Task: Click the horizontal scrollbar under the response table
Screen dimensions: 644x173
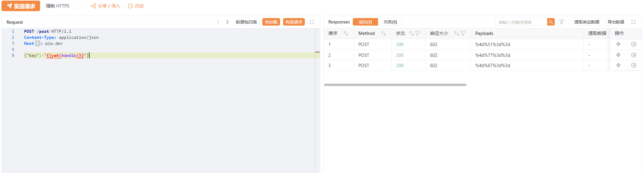Action: coord(395,85)
